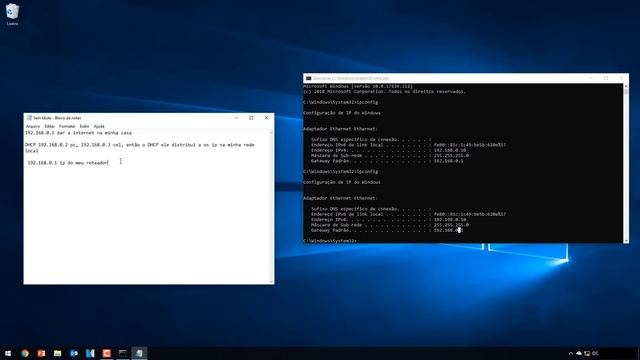Image resolution: width=640 pixels, height=360 pixels.
Task: Click the word 'local' in Notepad
Action: click(31, 151)
